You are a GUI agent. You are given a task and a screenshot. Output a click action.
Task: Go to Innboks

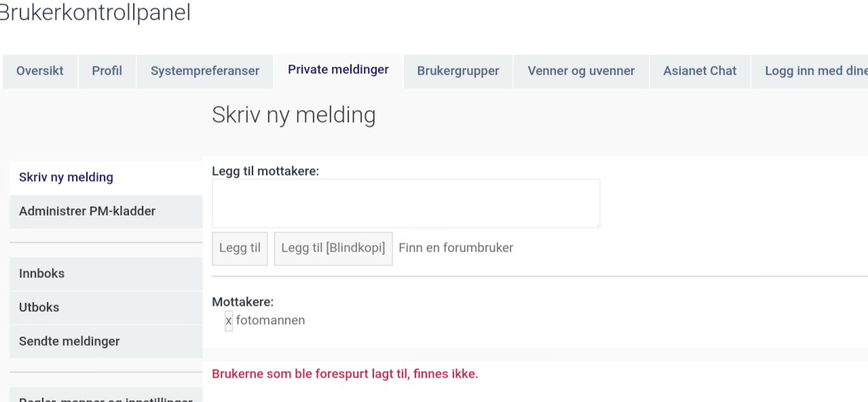(106, 274)
